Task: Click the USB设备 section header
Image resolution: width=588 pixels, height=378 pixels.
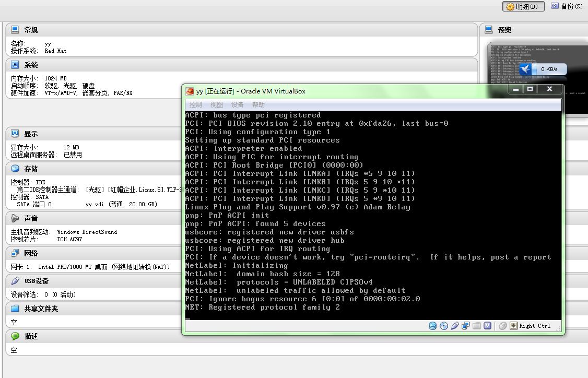Action: click(37, 281)
